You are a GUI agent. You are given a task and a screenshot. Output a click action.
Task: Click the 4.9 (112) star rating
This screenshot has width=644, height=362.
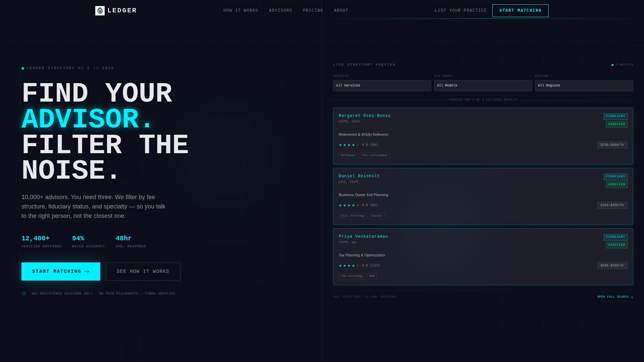click(x=359, y=265)
